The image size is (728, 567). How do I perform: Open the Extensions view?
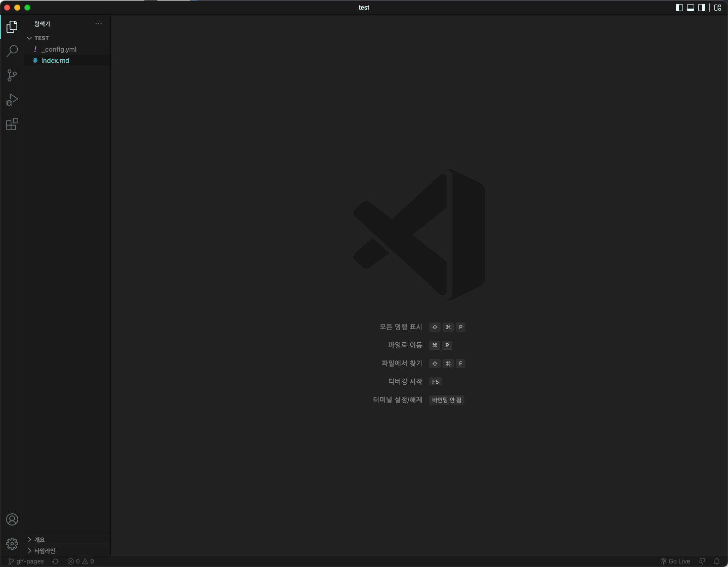(12, 124)
